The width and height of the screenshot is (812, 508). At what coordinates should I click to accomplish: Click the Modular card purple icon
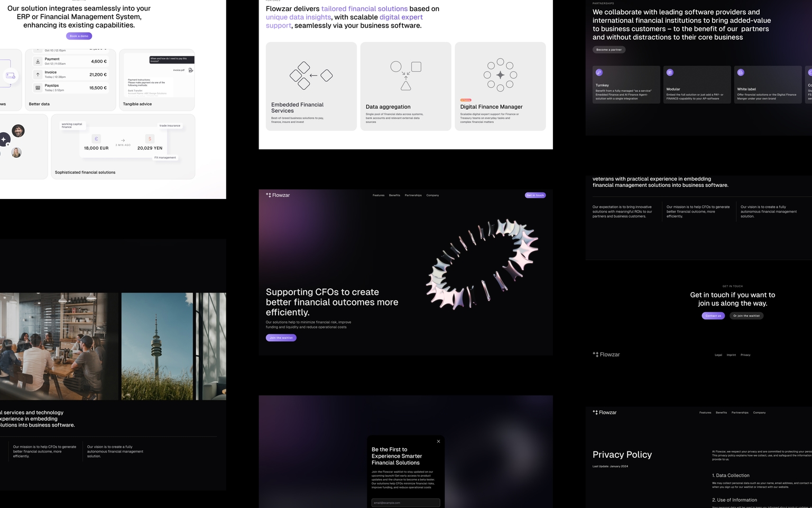tap(670, 72)
